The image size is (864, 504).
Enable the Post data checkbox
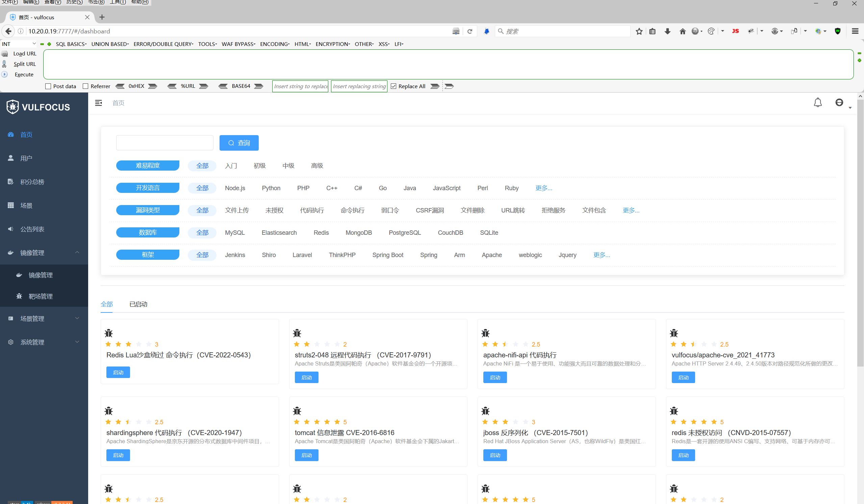point(48,86)
